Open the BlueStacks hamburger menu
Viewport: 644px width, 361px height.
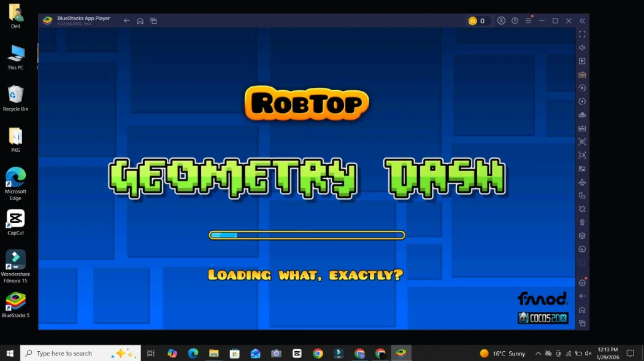[528, 21]
